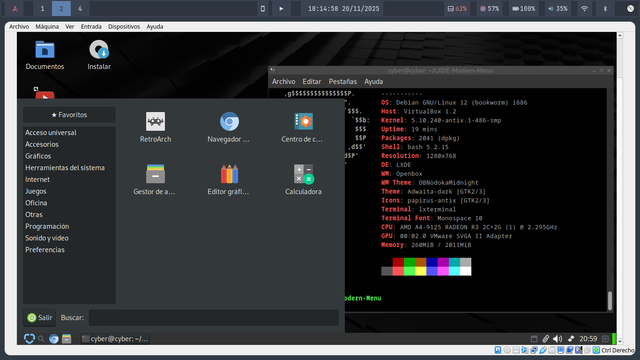Click the Salir logout button

pos(40,318)
